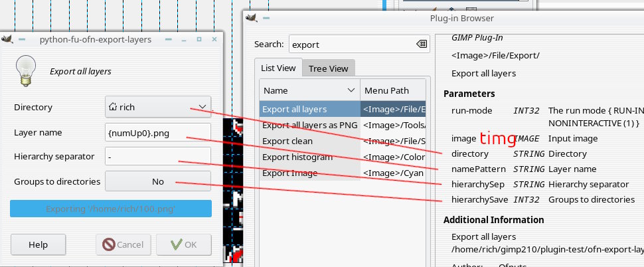The height and width of the screenshot is (267, 644).
Task: Click the <Image>/Color menu path cell
Action: coord(393,157)
